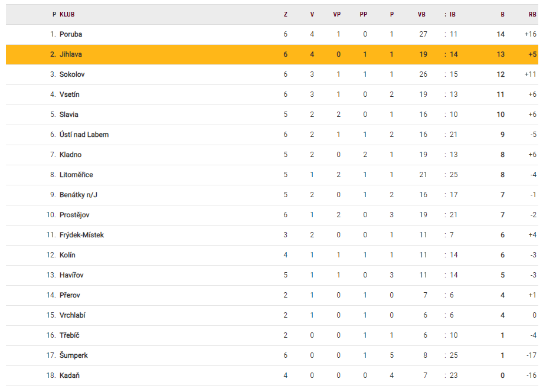Viewport: 543px width, 392px height.
Task: Click the Poruba team link
Action: point(71,34)
